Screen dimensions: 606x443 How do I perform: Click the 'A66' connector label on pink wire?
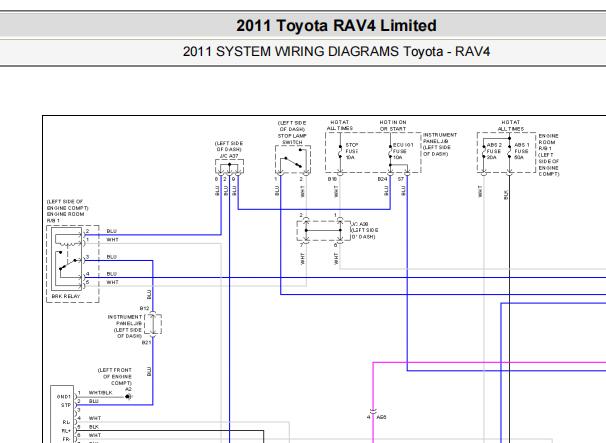(x=381, y=417)
